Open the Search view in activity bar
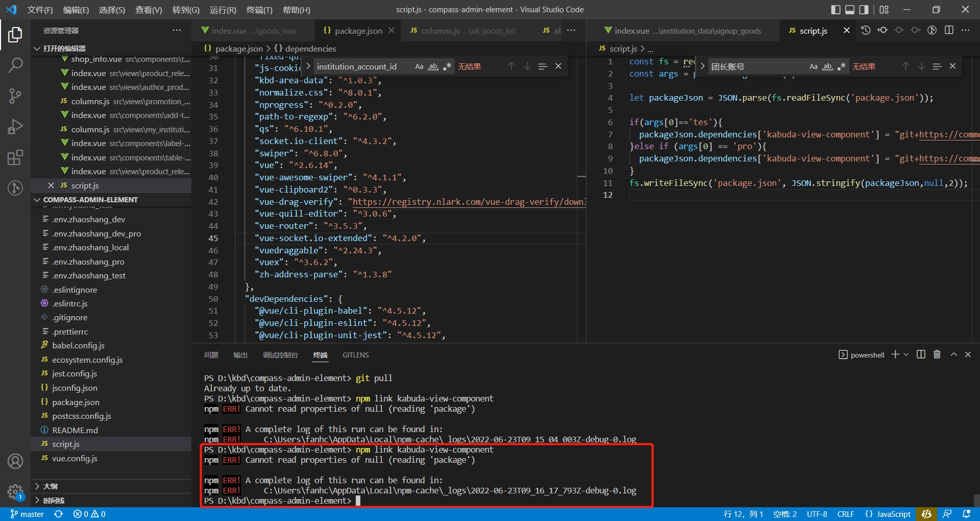 [15, 65]
